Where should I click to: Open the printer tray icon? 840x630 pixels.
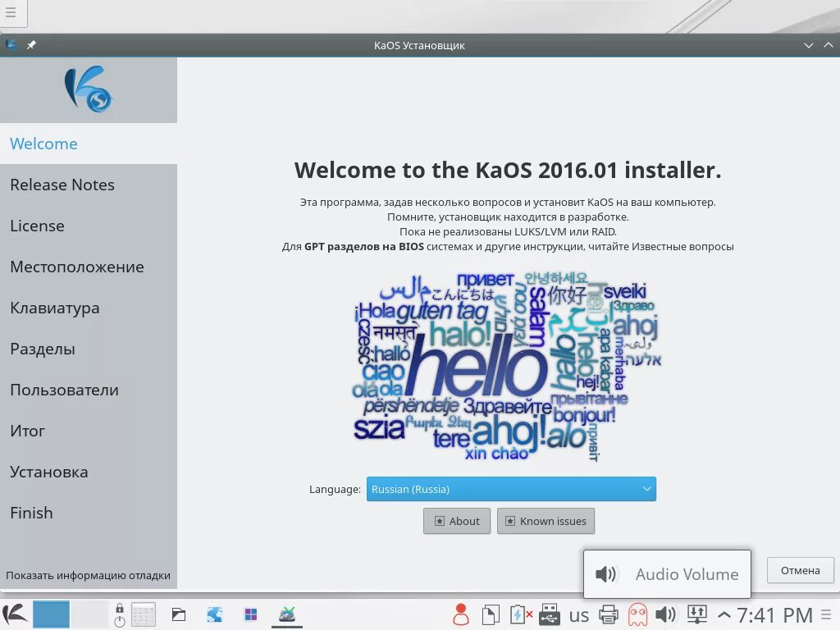pos(609,614)
